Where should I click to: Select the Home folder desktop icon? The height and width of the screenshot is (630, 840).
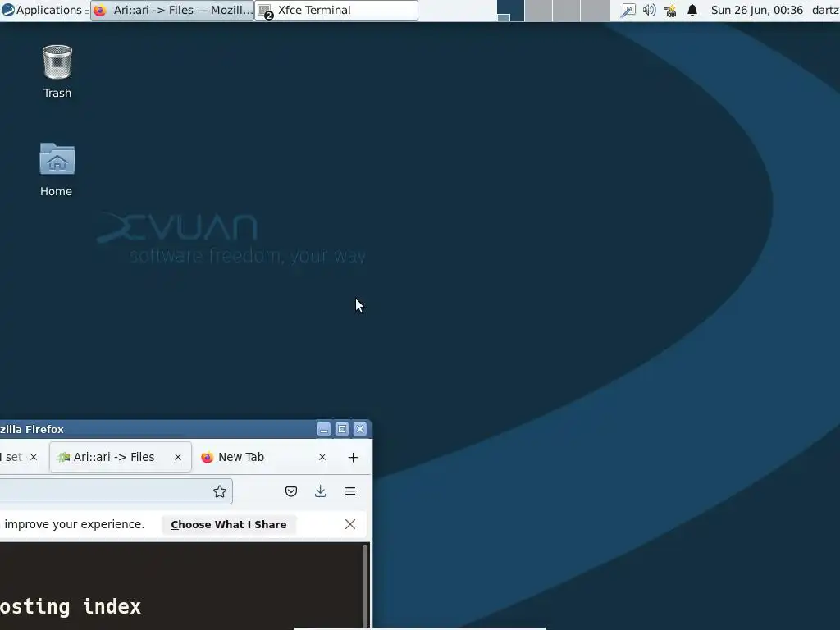(57, 170)
